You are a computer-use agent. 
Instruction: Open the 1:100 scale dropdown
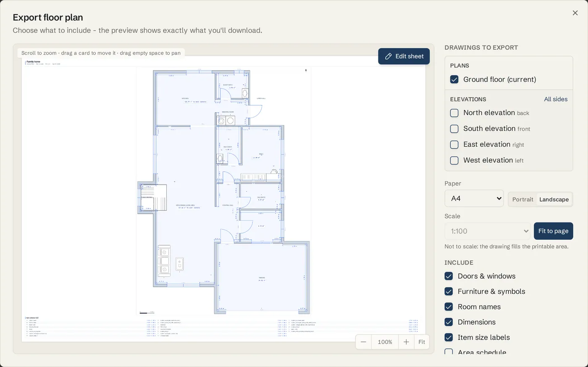point(488,231)
